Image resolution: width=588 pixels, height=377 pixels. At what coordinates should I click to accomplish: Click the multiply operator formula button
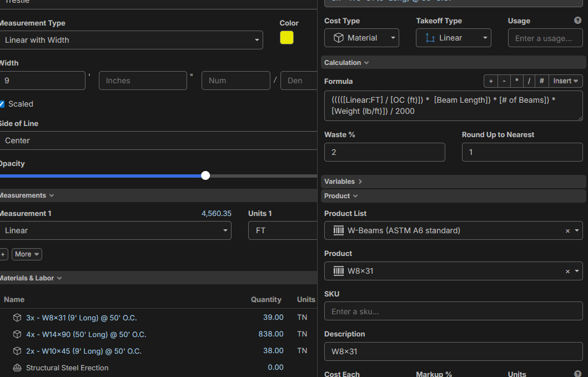[516, 81]
